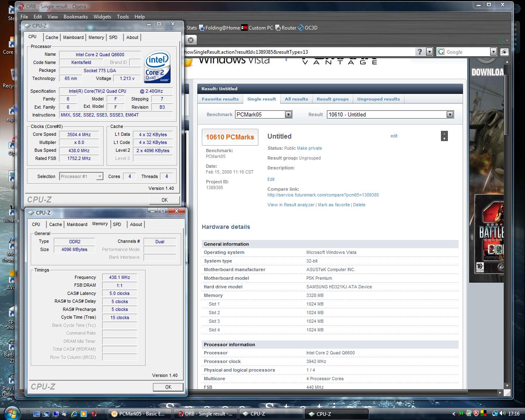This screenshot has width=525, height=420.
Task: Open the futuremark compare link URL
Action: click(x=323, y=195)
